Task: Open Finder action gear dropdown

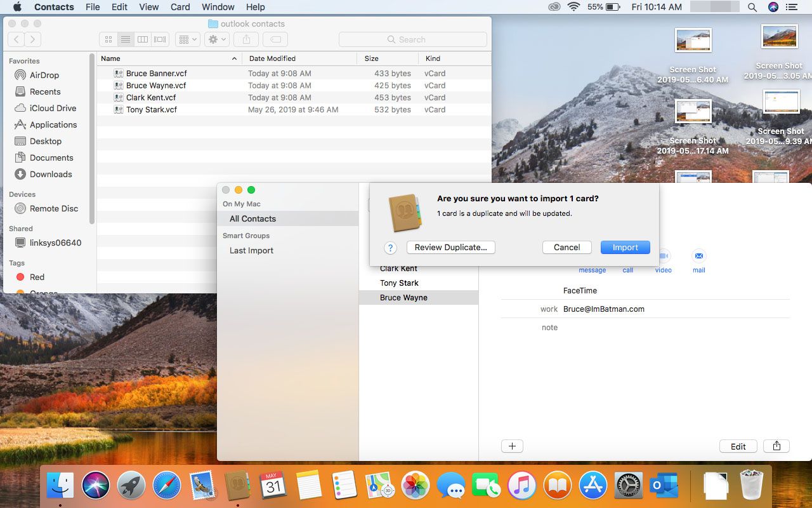Action: tap(217, 39)
